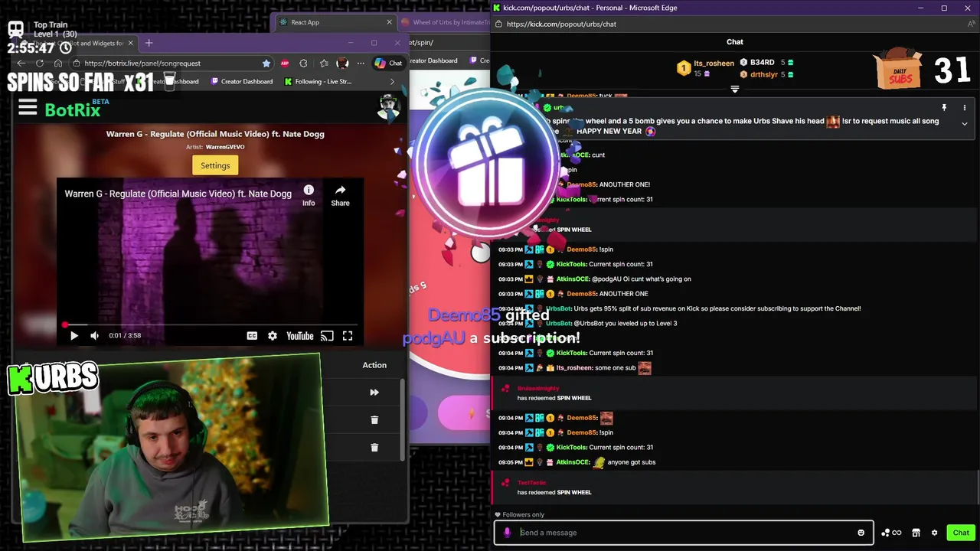Click Its_rosheen 'some one sub' message

pos(574,368)
